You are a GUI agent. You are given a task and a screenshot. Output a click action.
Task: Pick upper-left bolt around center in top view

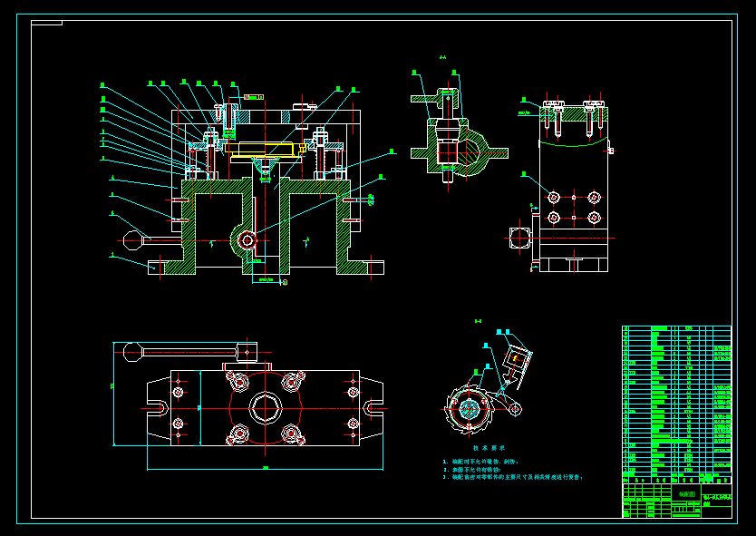[x=239, y=383]
